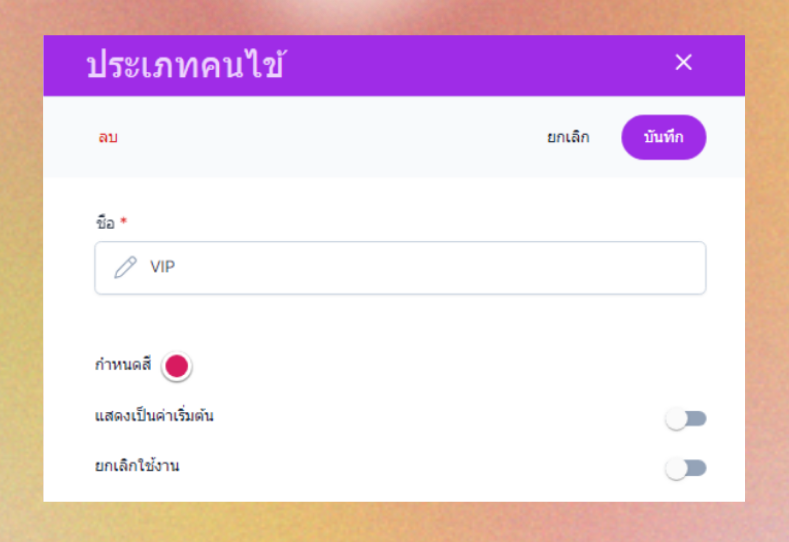The height and width of the screenshot is (542, 789).
Task: Click empty space in the purple header bar
Action: [x=478, y=65]
